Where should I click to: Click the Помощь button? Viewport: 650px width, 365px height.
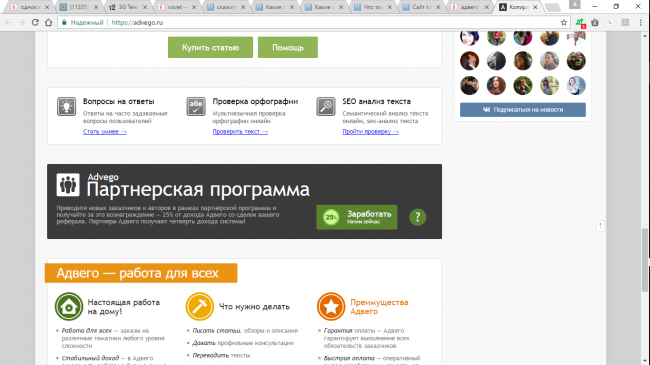pyautogui.click(x=288, y=47)
